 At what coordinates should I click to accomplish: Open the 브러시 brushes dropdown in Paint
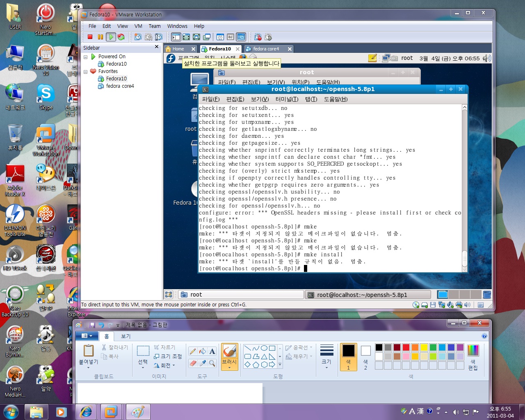coord(229,364)
